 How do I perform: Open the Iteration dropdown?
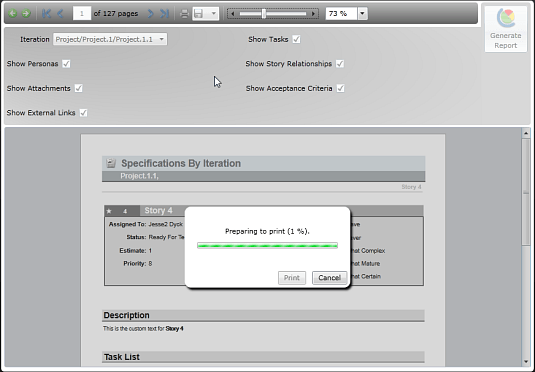pos(110,39)
